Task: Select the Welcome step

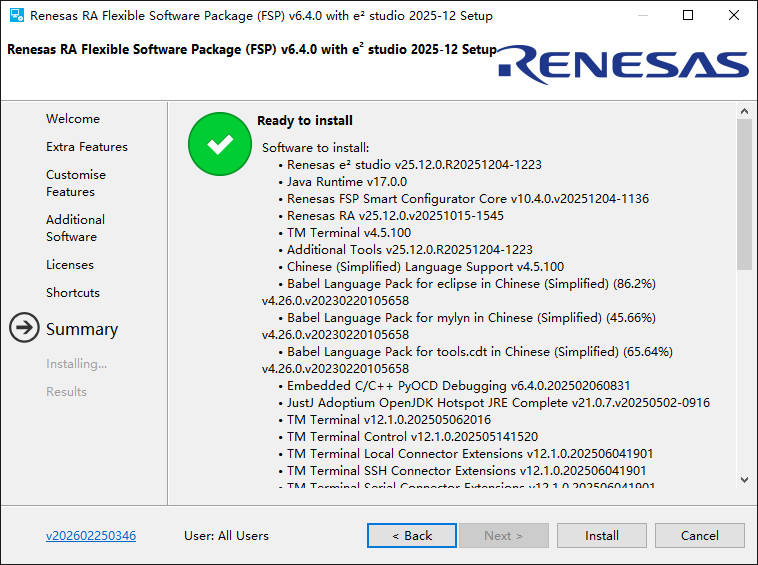Action: coord(73,119)
